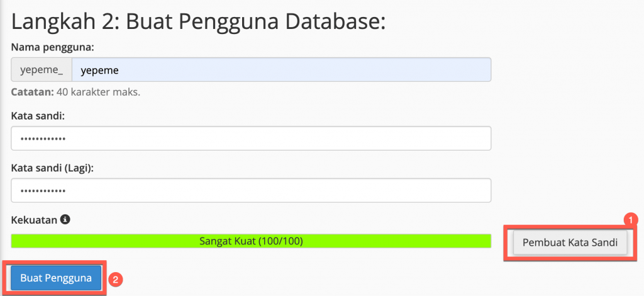Click the yepeme_ prefix box
This screenshot has width=644, height=296.
point(42,70)
